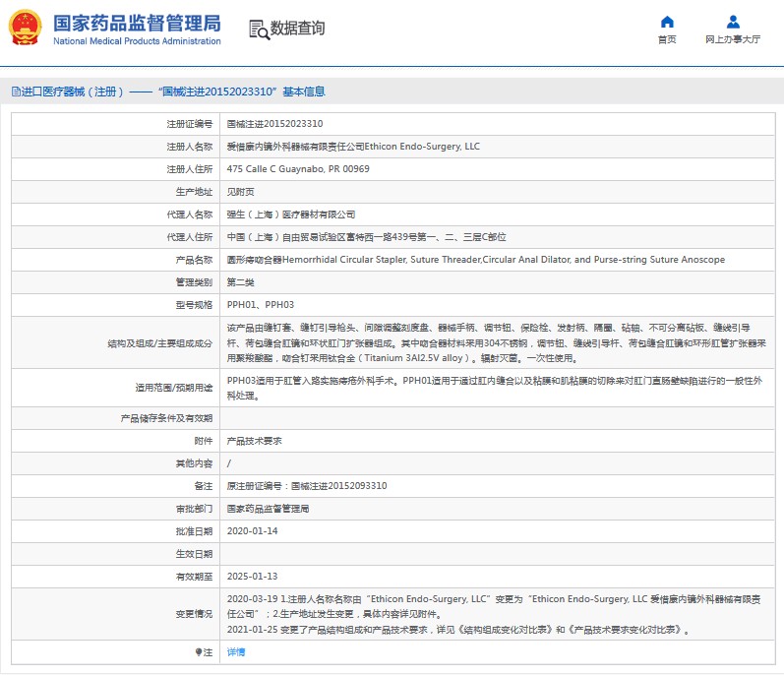The image size is (784, 675).
Task: Click the agent address with 439号
Action: [367, 237]
